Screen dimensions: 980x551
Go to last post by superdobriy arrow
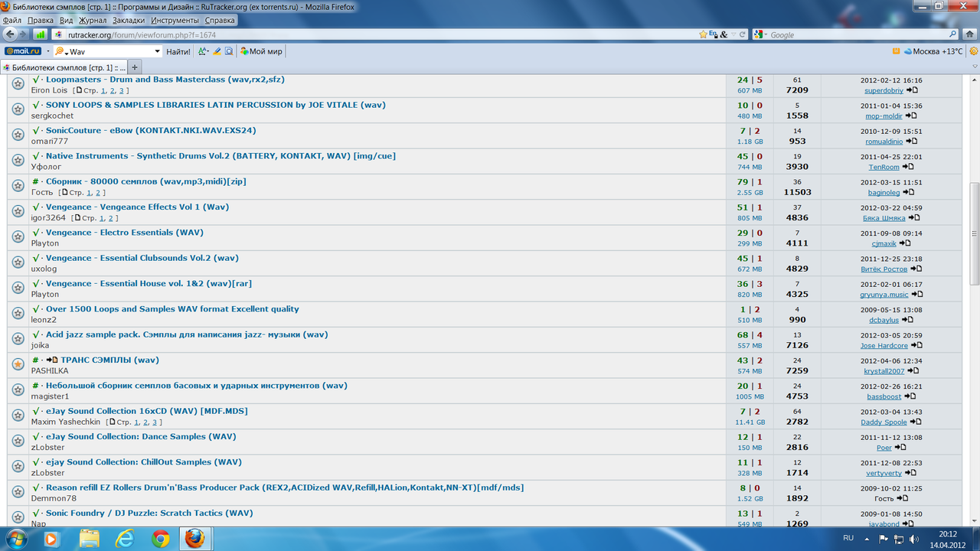pos(912,90)
